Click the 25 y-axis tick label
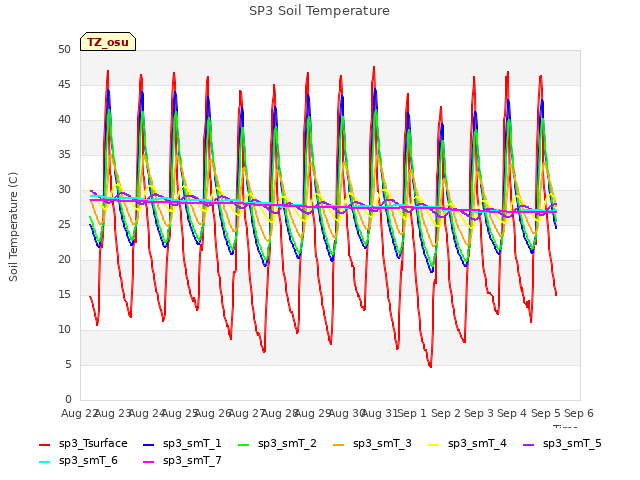Screen dimensions: 640x480 64,224
